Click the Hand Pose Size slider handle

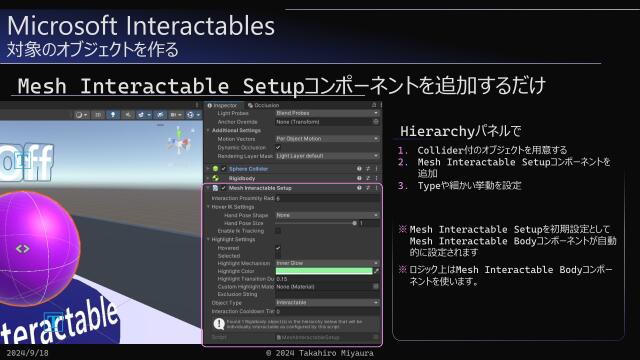[354, 223]
